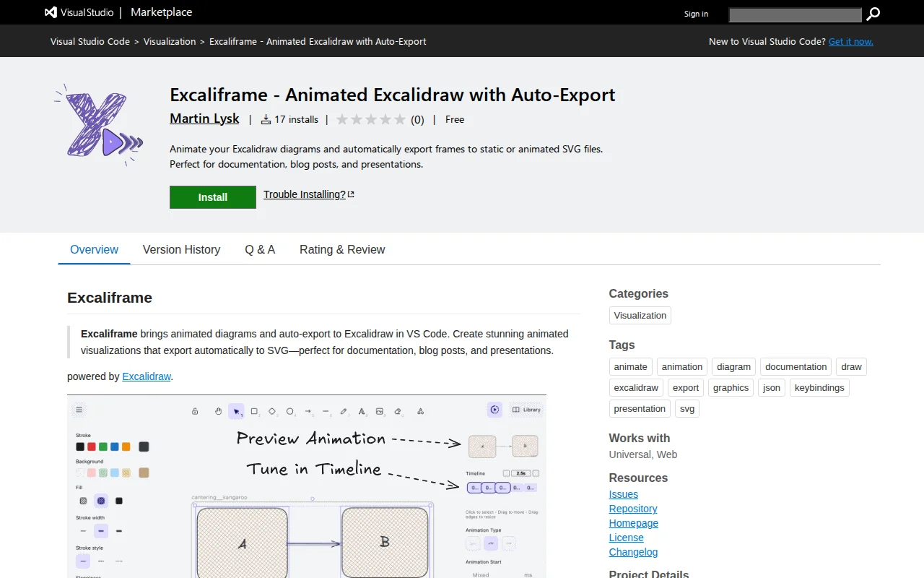
Task: Choose the hachure fill icon in the preview
Action: tap(83, 501)
